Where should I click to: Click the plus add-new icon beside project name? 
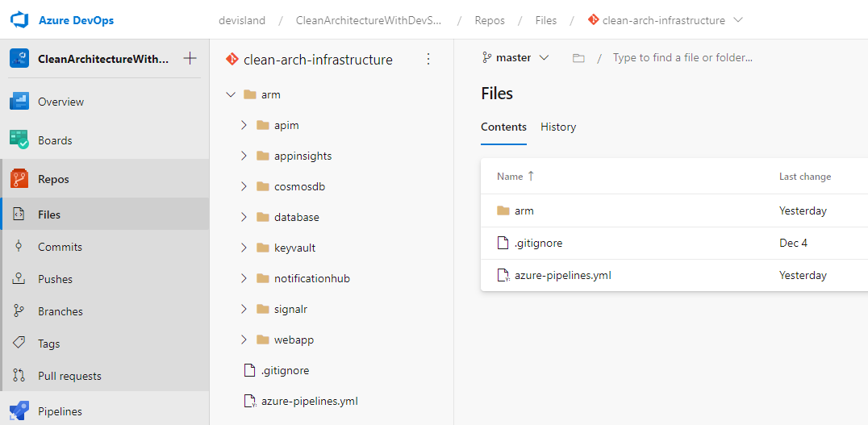click(x=190, y=59)
